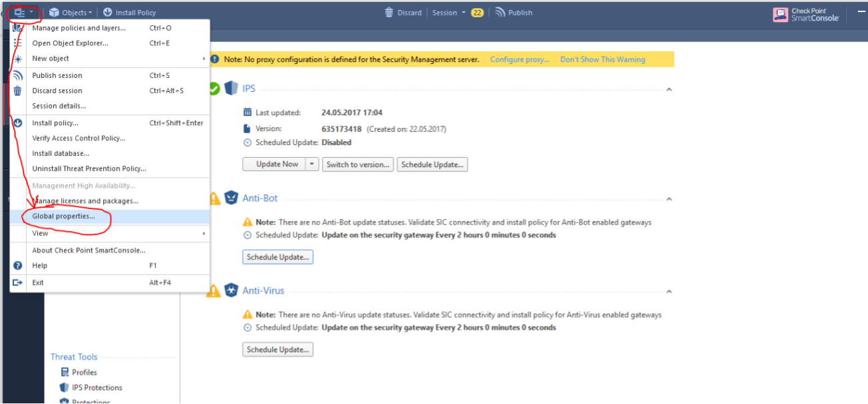This screenshot has height=404, width=868.
Task: Expand the New object submenu
Action: [110, 59]
